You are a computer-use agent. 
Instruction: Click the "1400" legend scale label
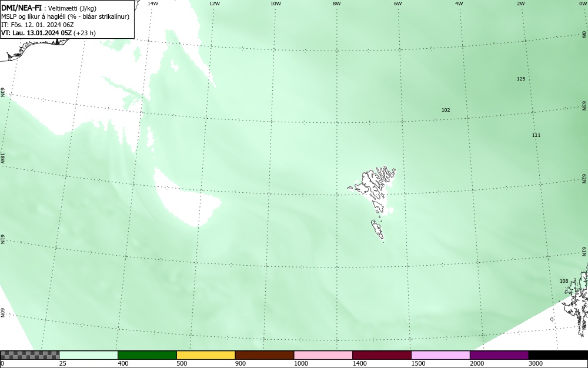coord(360,363)
